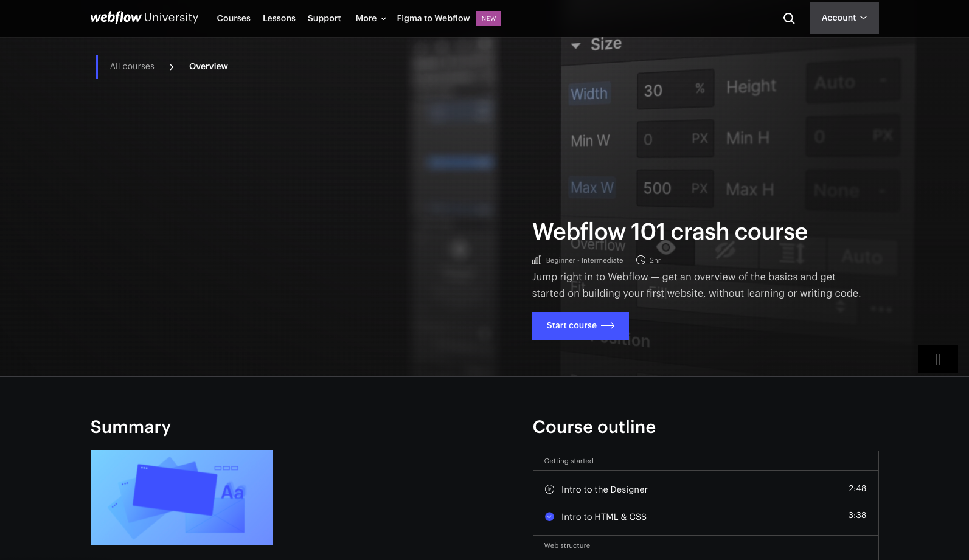Open the Intro to the Designer lesson
The width and height of the screenshot is (969, 560).
(605, 489)
